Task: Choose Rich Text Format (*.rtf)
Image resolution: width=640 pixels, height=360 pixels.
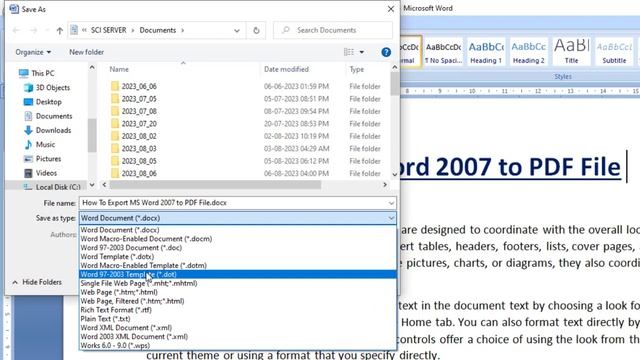Action: [x=238, y=310]
